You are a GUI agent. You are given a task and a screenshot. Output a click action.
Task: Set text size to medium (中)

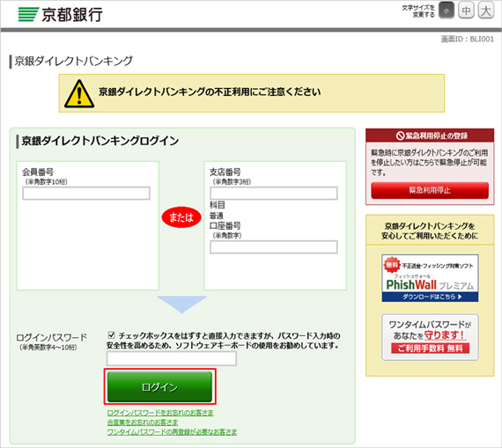pyautogui.click(x=466, y=11)
